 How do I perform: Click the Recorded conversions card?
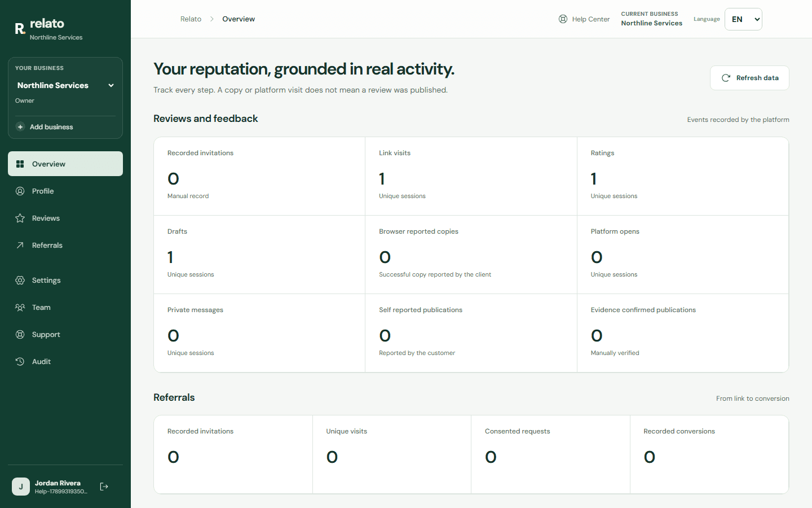pos(709,454)
